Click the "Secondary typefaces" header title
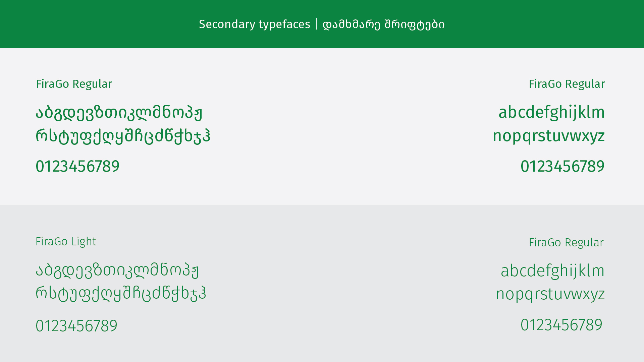This screenshot has width=644, height=362. (254, 24)
